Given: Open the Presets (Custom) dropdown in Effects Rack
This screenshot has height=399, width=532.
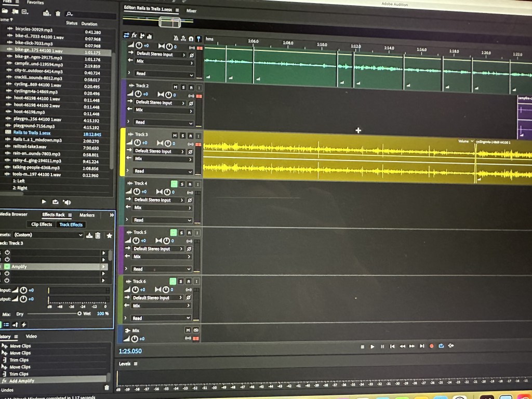Looking at the screenshot, I should 48,235.
